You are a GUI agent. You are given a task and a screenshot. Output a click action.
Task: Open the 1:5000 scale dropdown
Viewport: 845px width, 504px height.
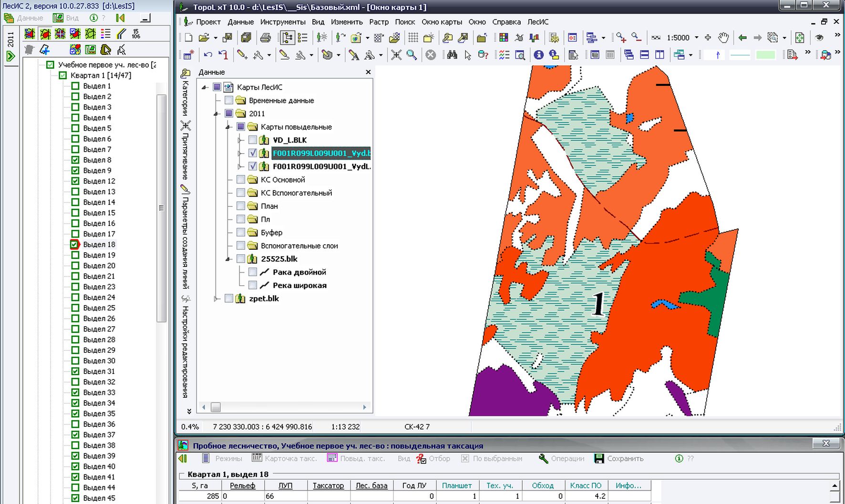[697, 38]
